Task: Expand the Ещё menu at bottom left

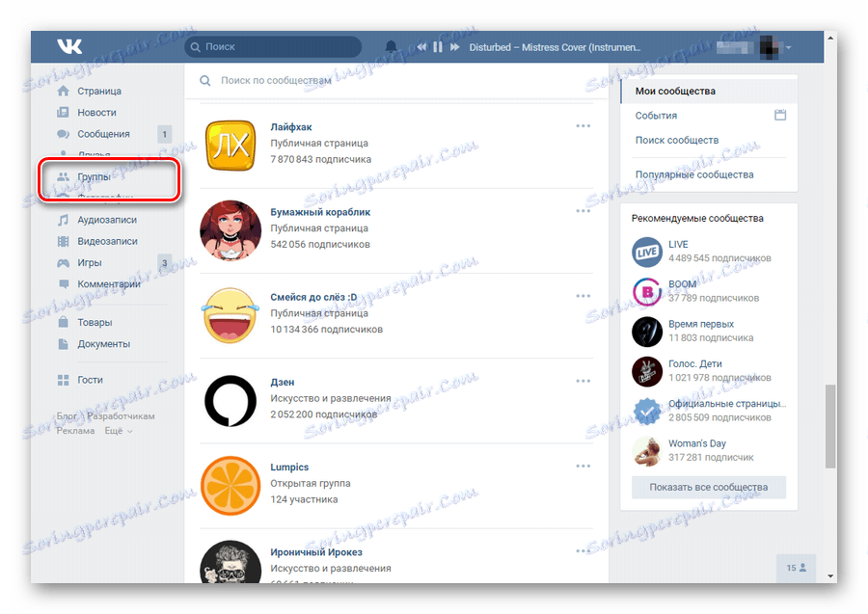Action: click(x=115, y=431)
